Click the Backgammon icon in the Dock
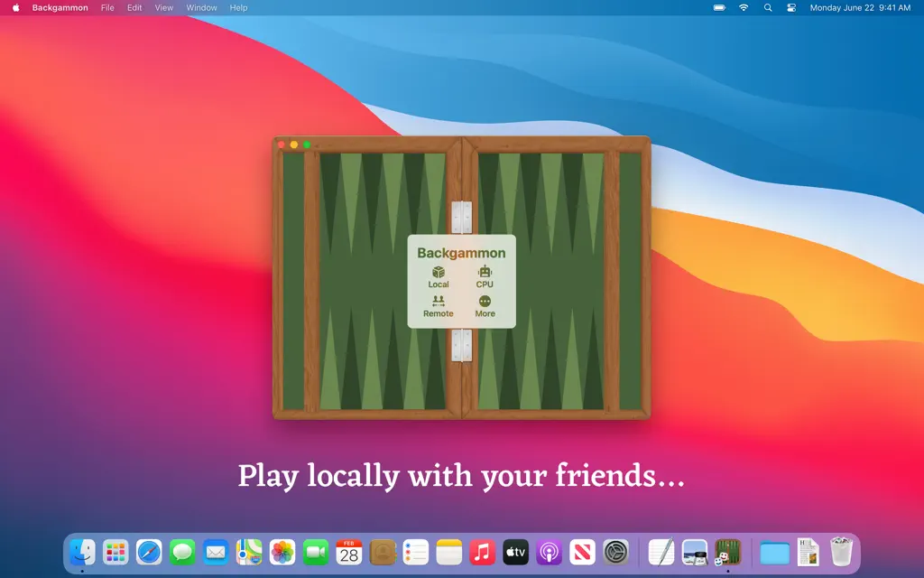This screenshot has height=578, width=924. click(x=728, y=553)
